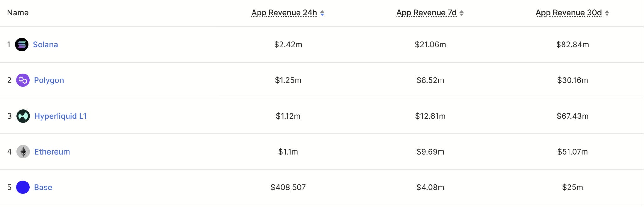Screen dimensions: 644x207
Task: Click the blue Base logo icon
Action: pos(23,188)
